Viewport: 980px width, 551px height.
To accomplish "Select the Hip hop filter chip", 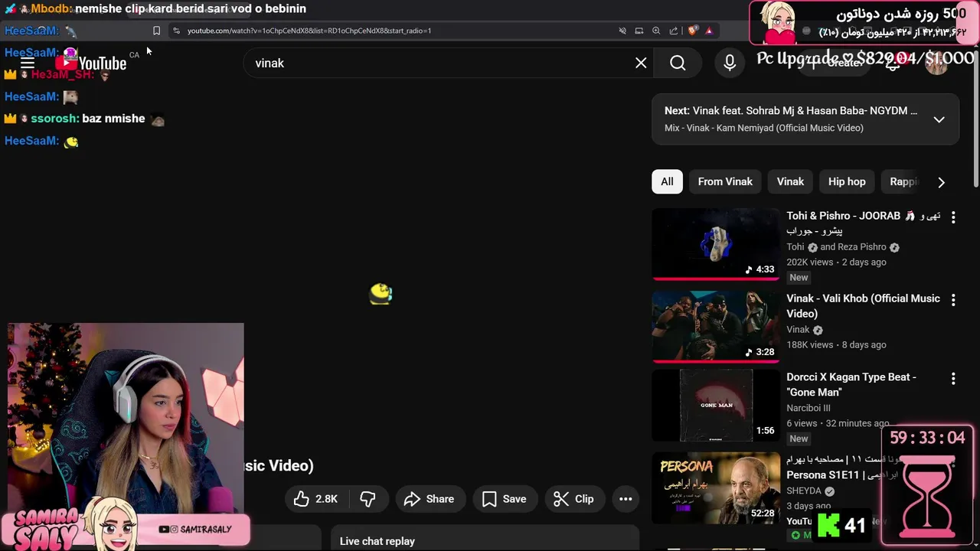I will click(847, 181).
